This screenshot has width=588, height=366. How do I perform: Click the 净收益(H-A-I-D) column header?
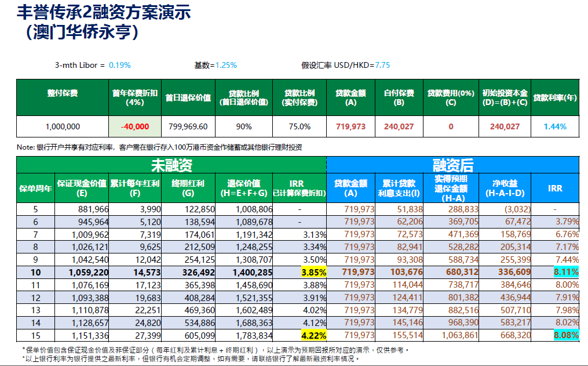click(505, 189)
